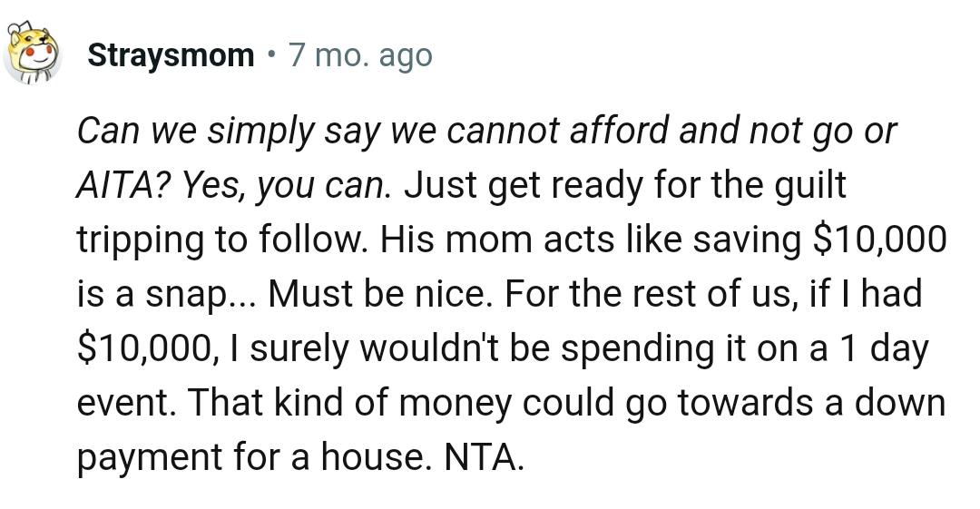Click the 'down' word ending the sixth line

click(x=902, y=405)
